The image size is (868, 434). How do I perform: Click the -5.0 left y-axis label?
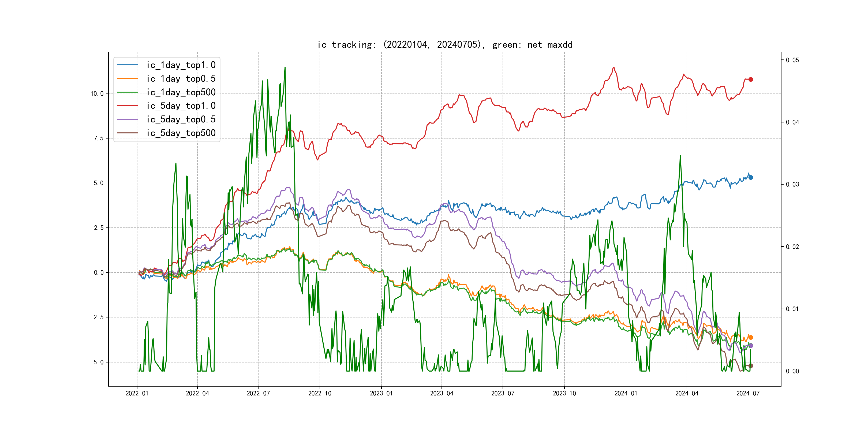(x=97, y=362)
